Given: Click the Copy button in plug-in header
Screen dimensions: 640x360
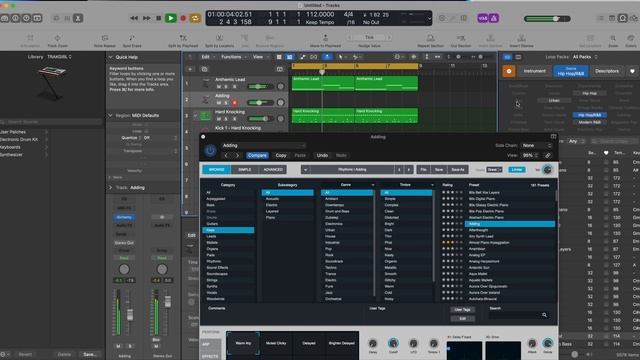Looking at the screenshot, I should coord(281,156).
